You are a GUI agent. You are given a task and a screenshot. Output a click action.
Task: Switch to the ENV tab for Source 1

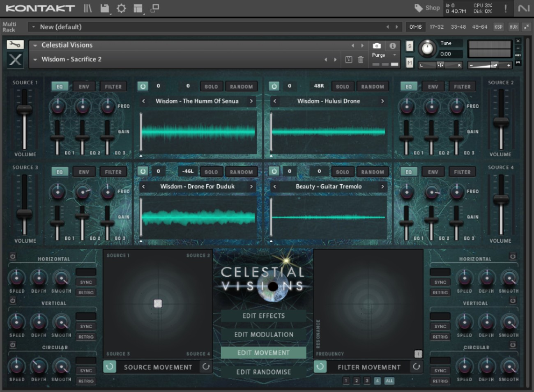click(x=84, y=87)
